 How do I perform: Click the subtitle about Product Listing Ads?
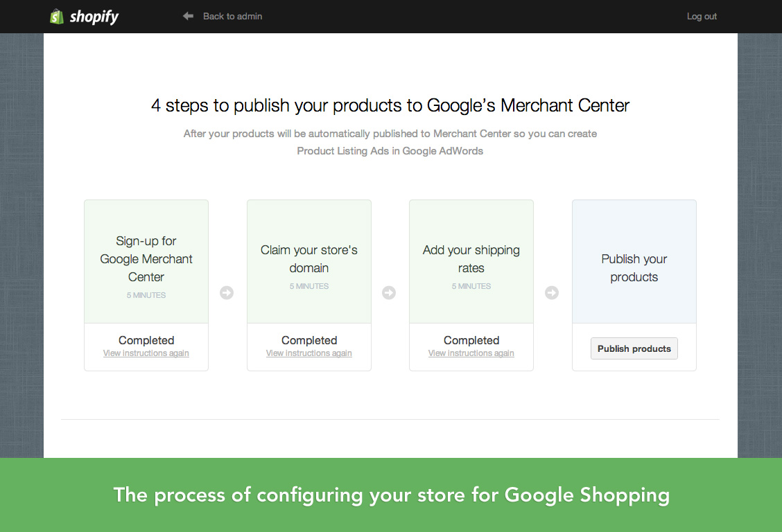(x=390, y=143)
